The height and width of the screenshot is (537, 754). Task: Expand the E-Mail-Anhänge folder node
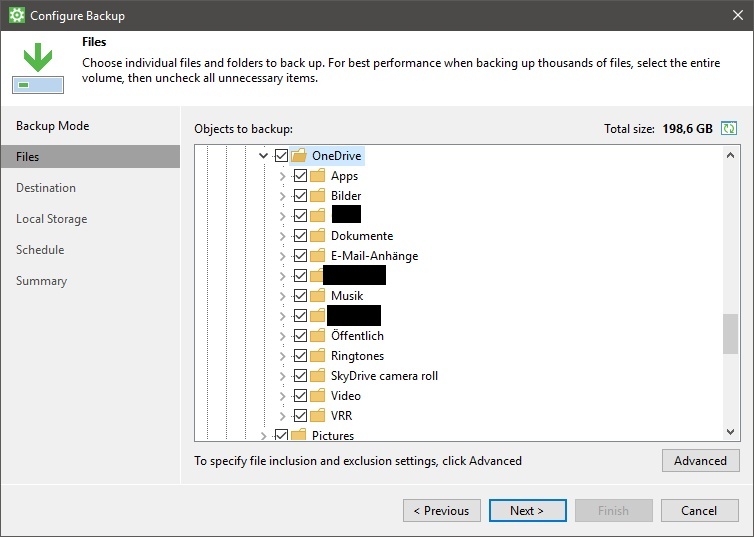coord(282,256)
